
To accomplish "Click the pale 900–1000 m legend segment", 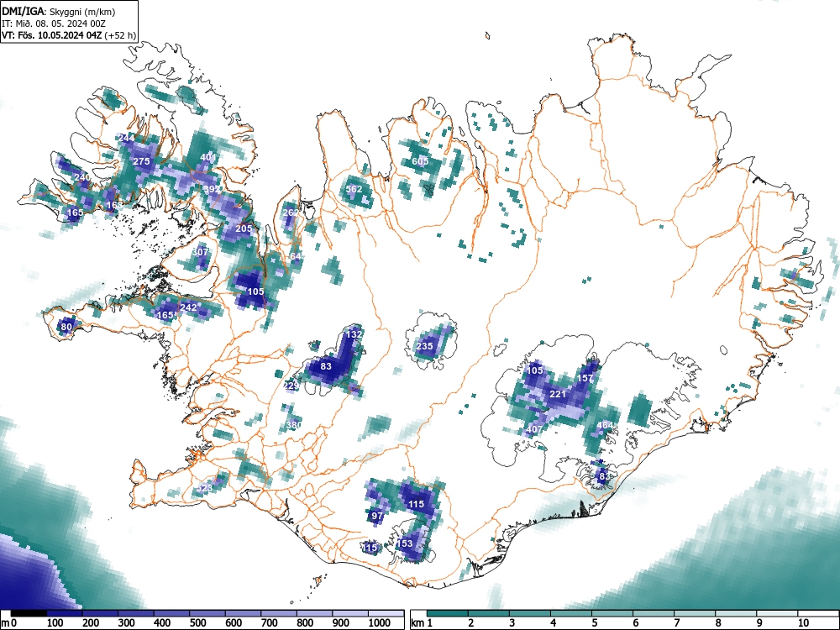I will point(350,613).
